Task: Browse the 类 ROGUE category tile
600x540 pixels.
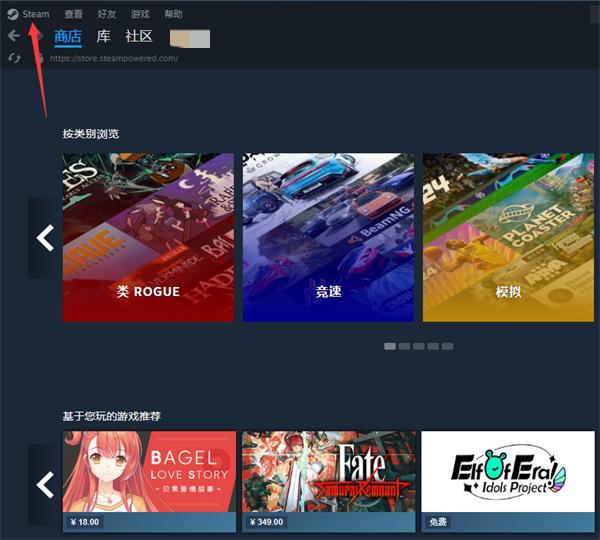Action: point(148,237)
